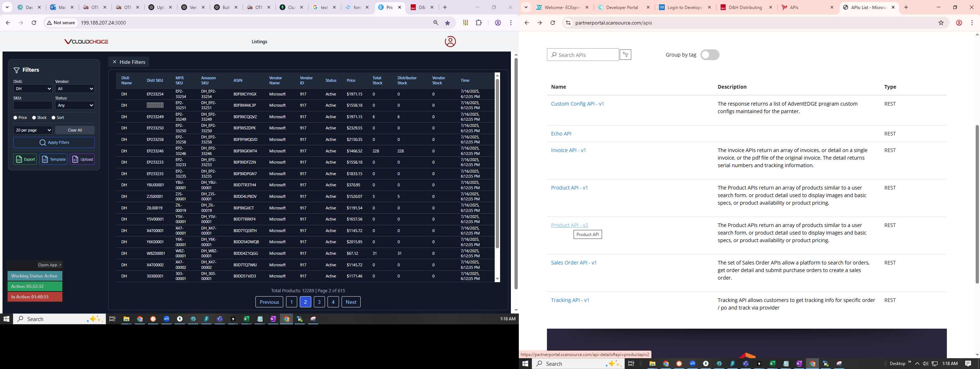980x369 pixels.
Task: Open the Extensions puzzle icon in CloudChoice browser
Action: pyautogui.click(x=478, y=23)
